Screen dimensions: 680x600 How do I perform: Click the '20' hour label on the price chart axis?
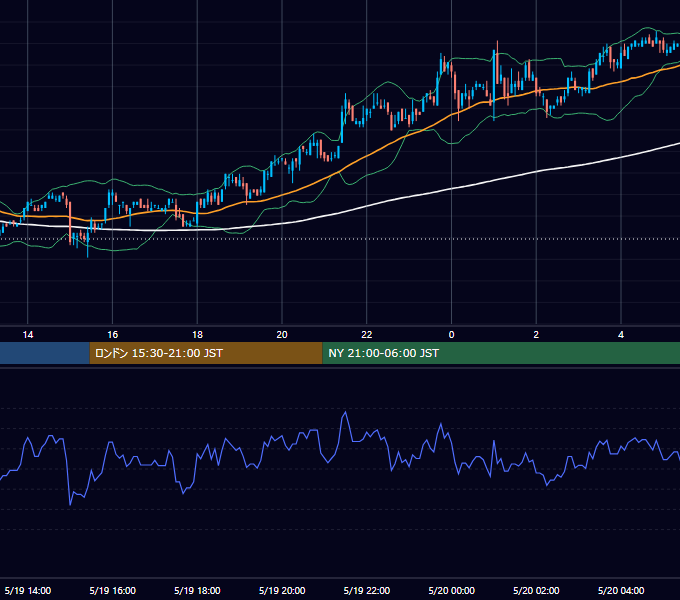coord(282,335)
